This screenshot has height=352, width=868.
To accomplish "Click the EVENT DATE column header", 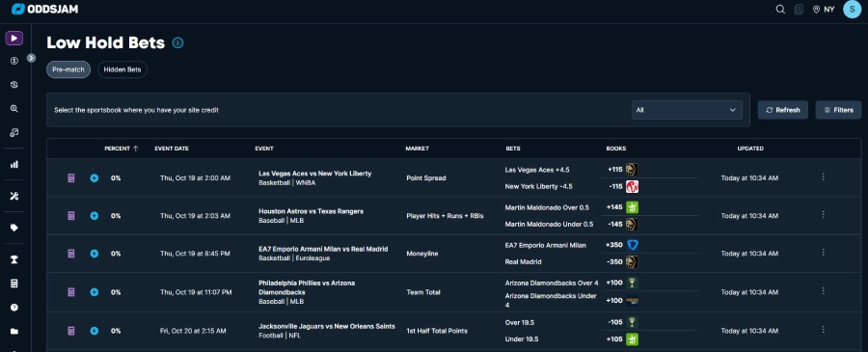I will [x=172, y=149].
